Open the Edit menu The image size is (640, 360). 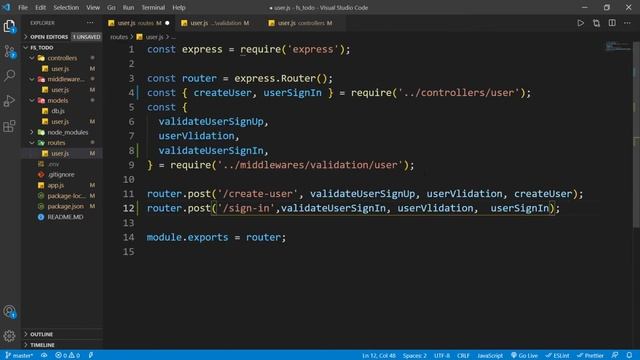[x=40, y=7]
